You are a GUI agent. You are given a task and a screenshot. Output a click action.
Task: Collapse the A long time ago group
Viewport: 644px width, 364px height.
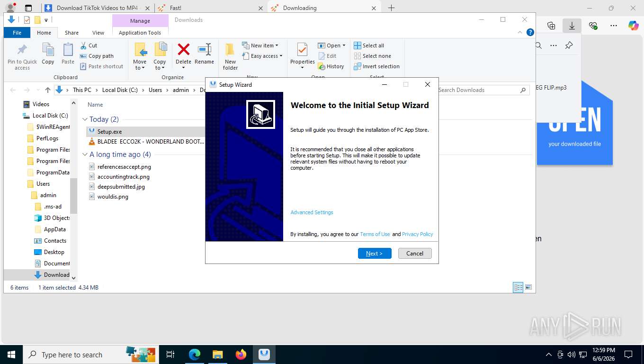85,155
